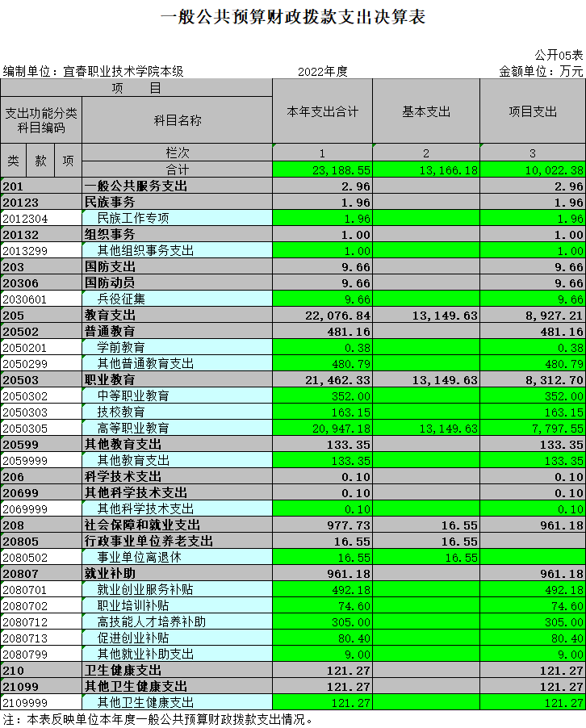The image size is (586, 728).
Task: Select the green cell showing 13,166.18
Action: (x=426, y=169)
